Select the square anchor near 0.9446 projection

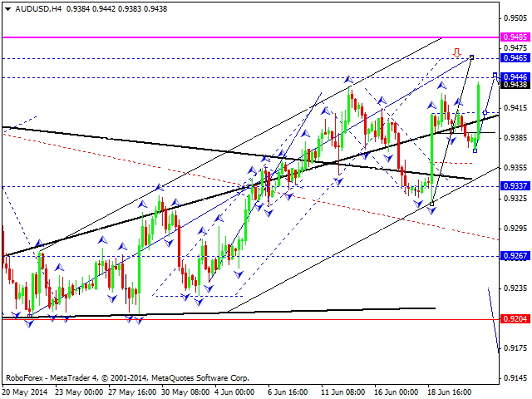(495, 75)
